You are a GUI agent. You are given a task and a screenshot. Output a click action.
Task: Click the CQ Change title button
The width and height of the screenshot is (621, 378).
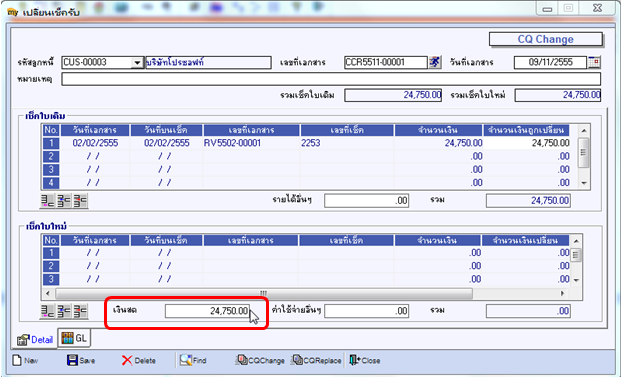click(546, 39)
